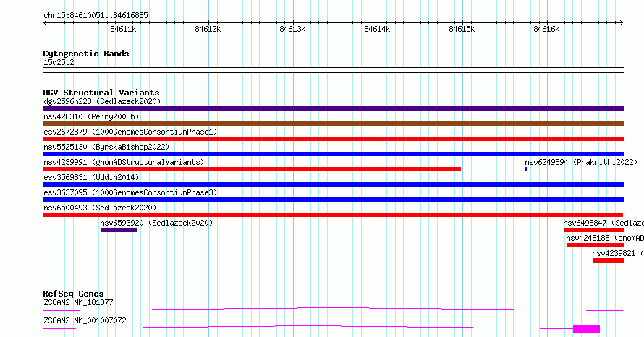Click the 84611k ruler label
644x337 pixels.
pos(123,29)
